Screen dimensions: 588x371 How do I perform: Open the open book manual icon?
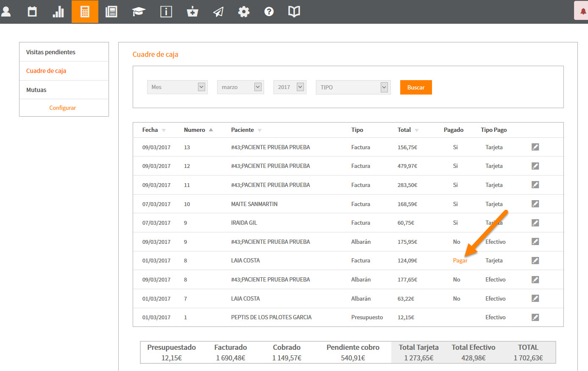point(294,11)
